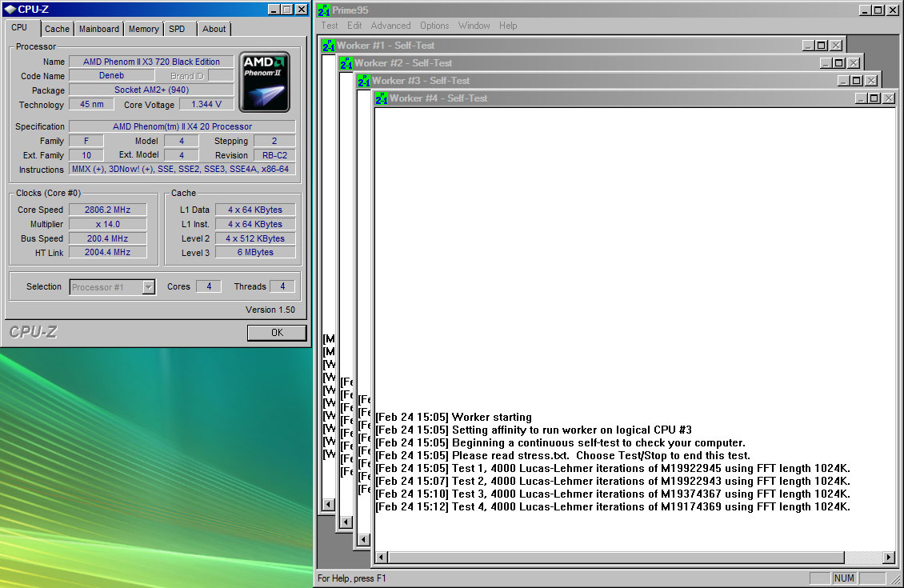904x588 pixels.
Task: Open the Advanced menu in Prime95
Action: (391, 26)
